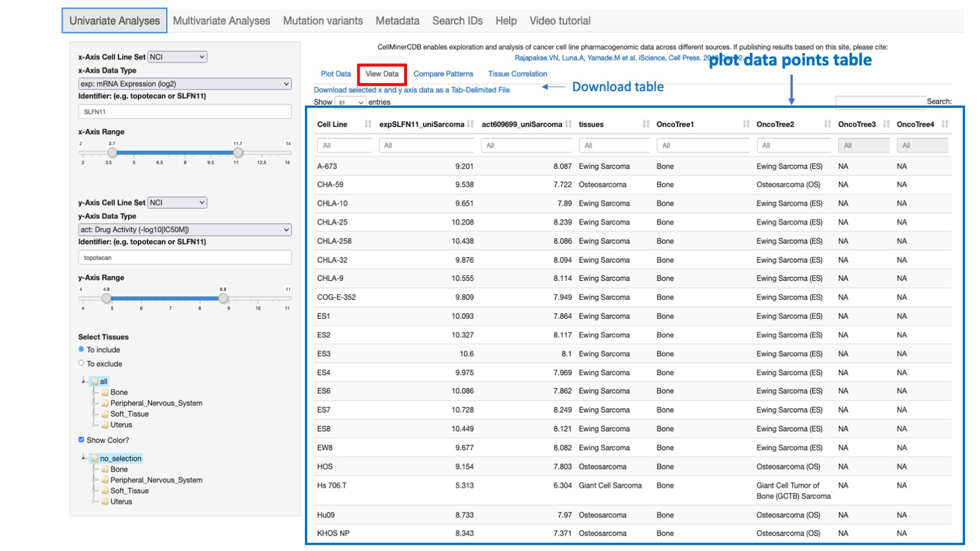Click the sort icon on tissues column

[x=646, y=124]
